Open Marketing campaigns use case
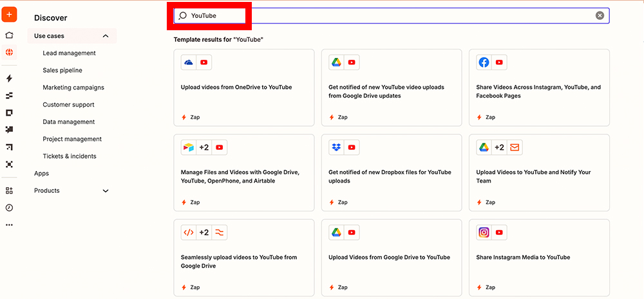The image size is (644, 299). tap(73, 87)
